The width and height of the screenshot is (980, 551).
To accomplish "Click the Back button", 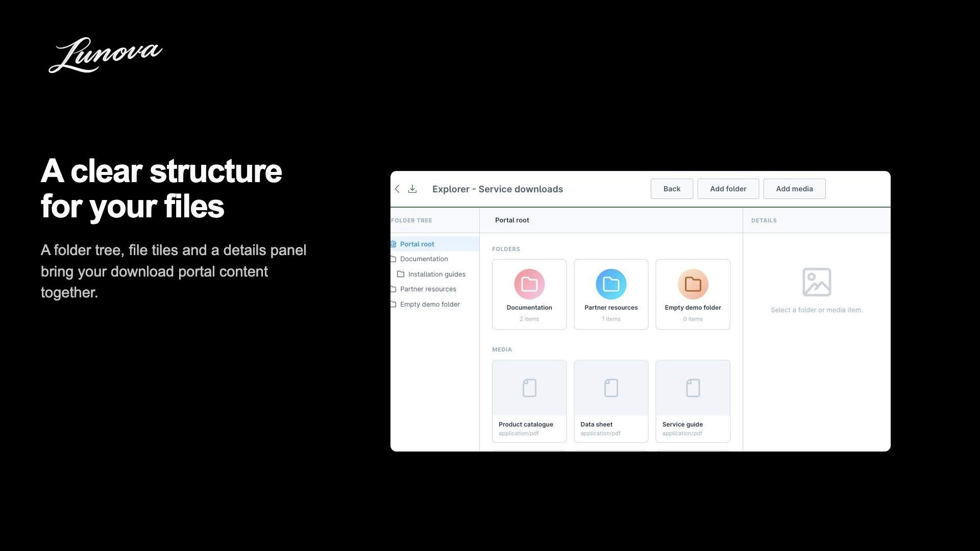I will 672,189.
